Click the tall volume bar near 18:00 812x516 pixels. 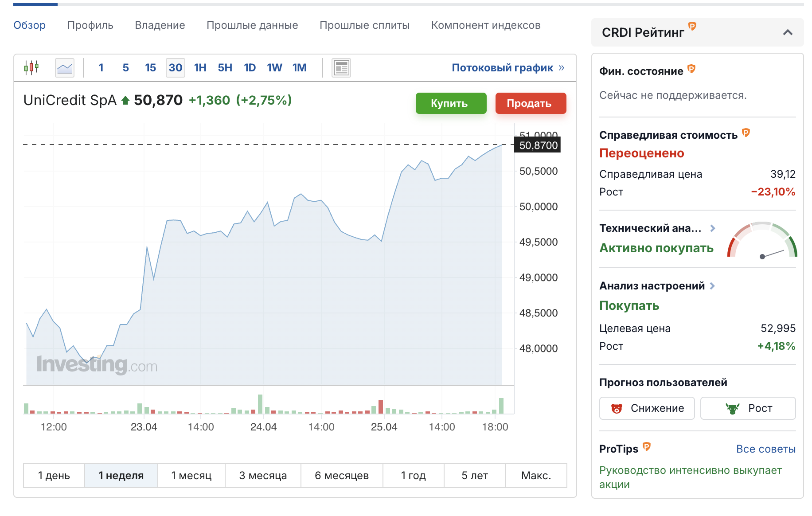[x=501, y=406]
